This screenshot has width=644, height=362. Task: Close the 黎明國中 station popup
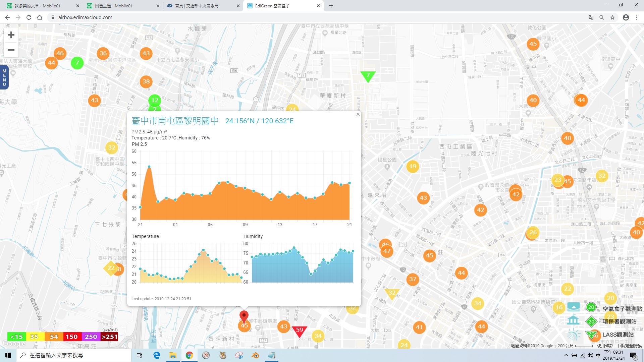[x=358, y=114]
